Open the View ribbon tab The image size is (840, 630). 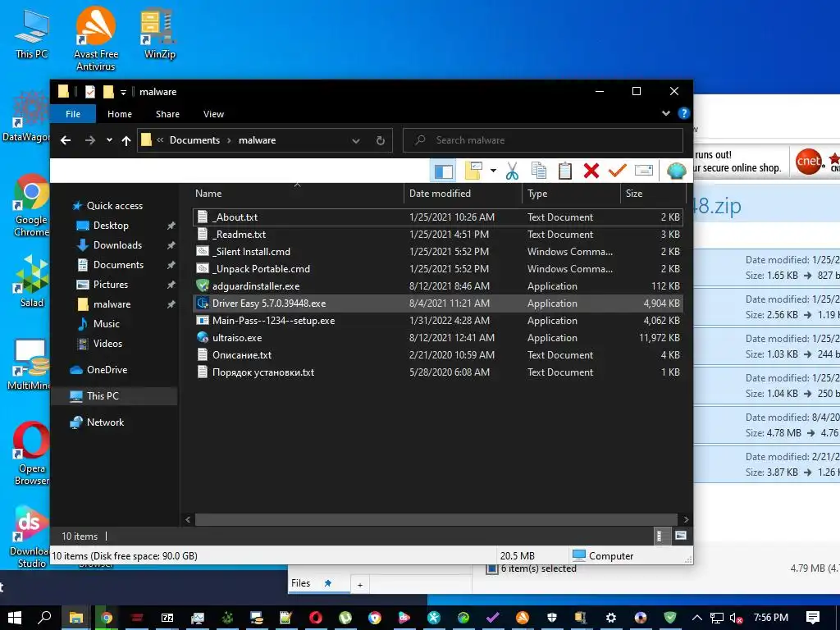click(213, 114)
